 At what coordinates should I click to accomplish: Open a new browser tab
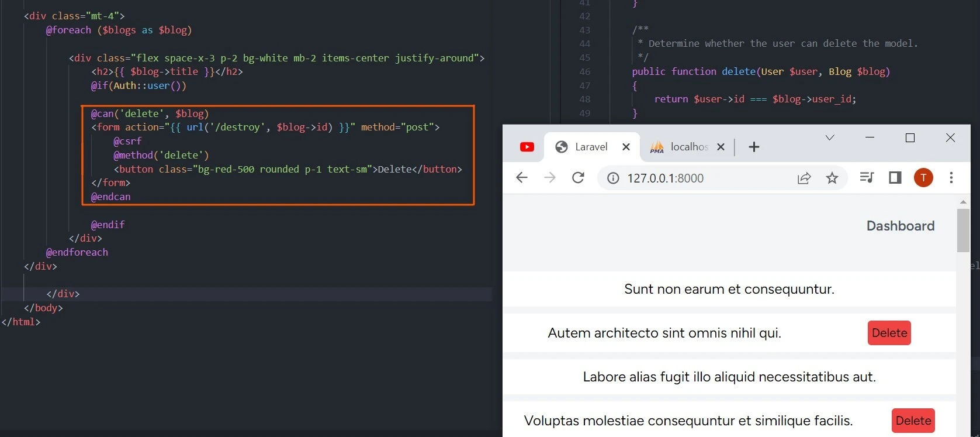[754, 147]
